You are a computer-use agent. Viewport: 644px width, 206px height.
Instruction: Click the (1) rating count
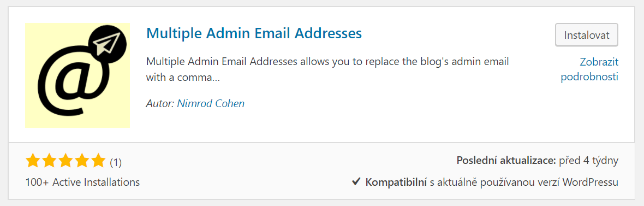coord(116,162)
